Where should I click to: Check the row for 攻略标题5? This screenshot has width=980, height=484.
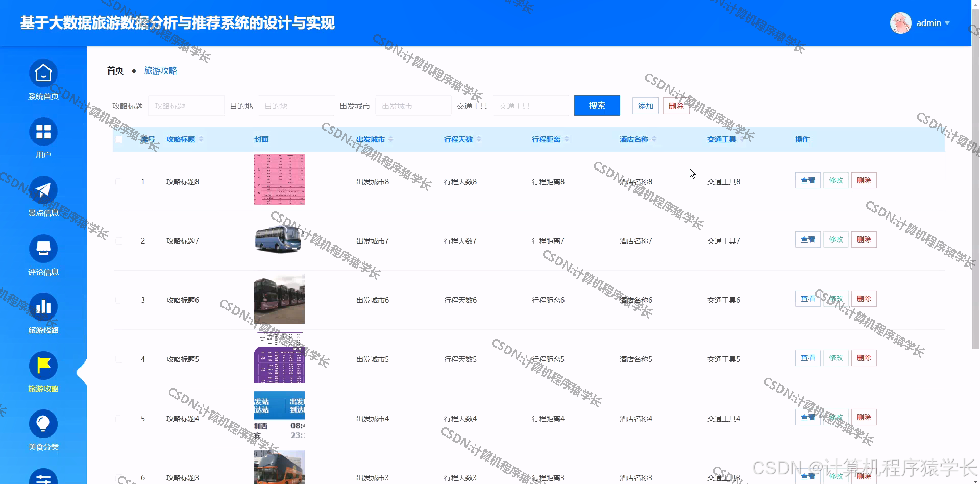click(x=119, y=359)
